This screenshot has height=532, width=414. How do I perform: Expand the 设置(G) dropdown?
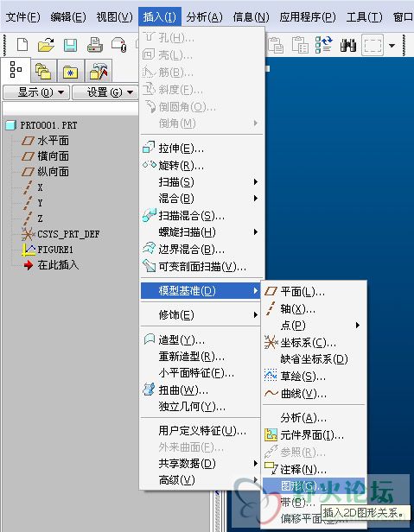105,92
